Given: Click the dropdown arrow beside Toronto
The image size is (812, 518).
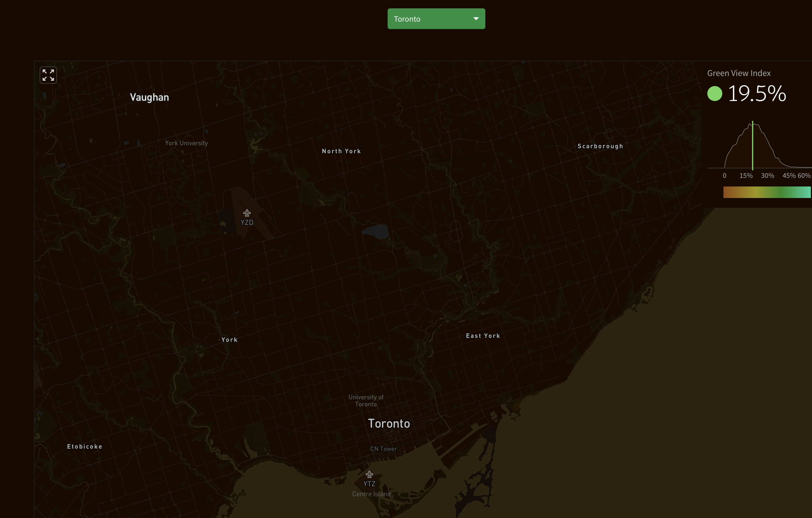Looking at the screenshot, I should point(476,19).
